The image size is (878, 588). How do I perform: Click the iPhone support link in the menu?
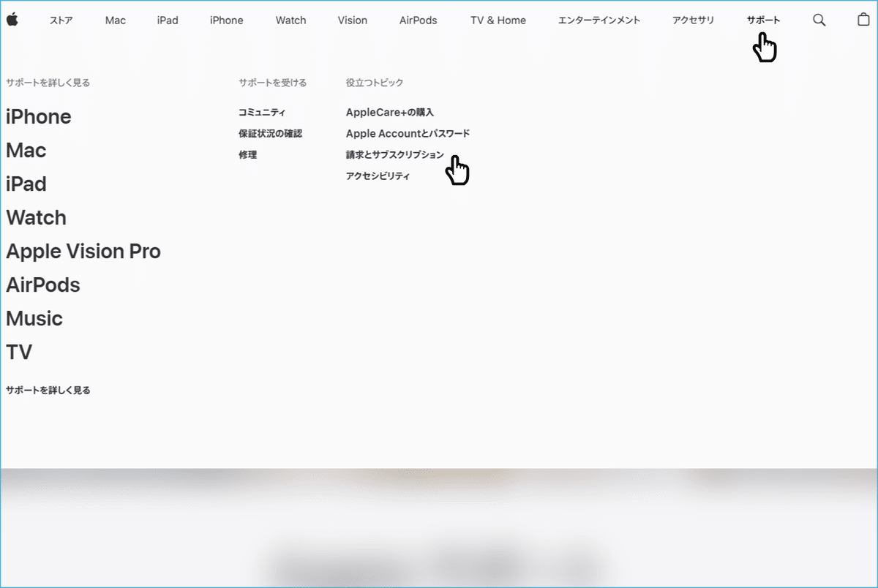38,116
